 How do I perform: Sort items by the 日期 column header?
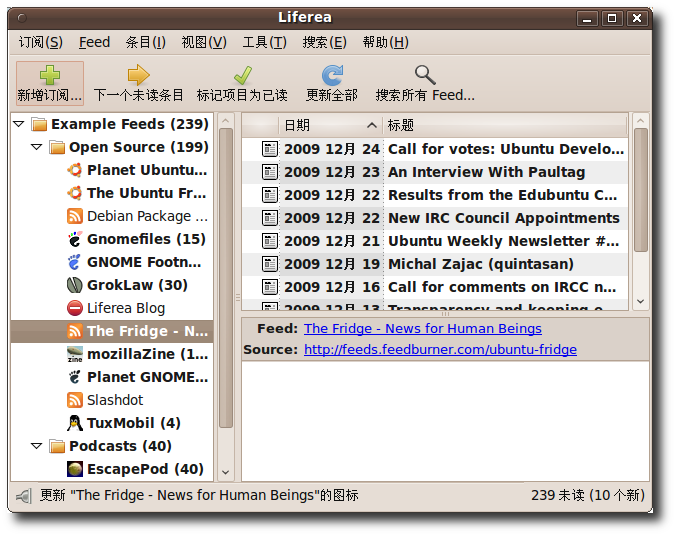click(x=331, y=125)
